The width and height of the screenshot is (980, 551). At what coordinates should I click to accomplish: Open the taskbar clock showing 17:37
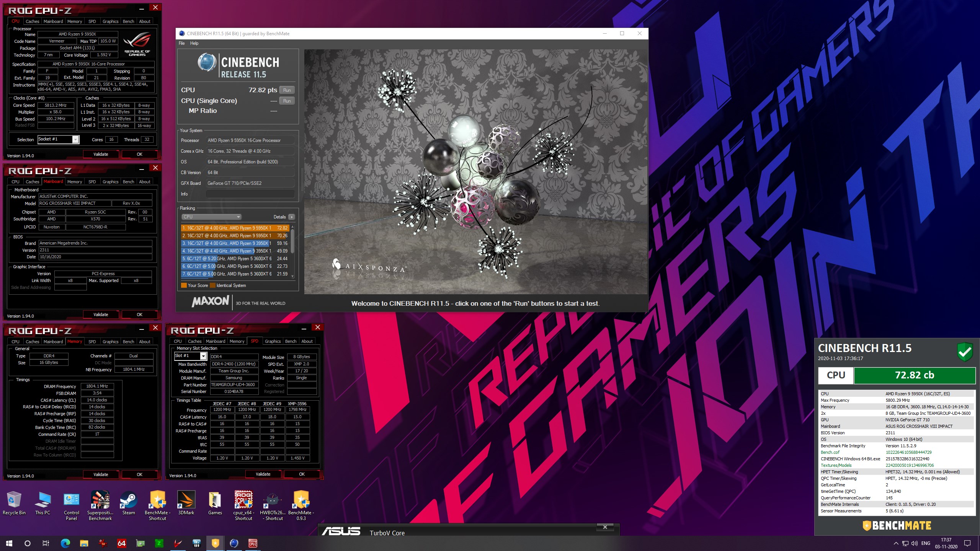[946, 543]
